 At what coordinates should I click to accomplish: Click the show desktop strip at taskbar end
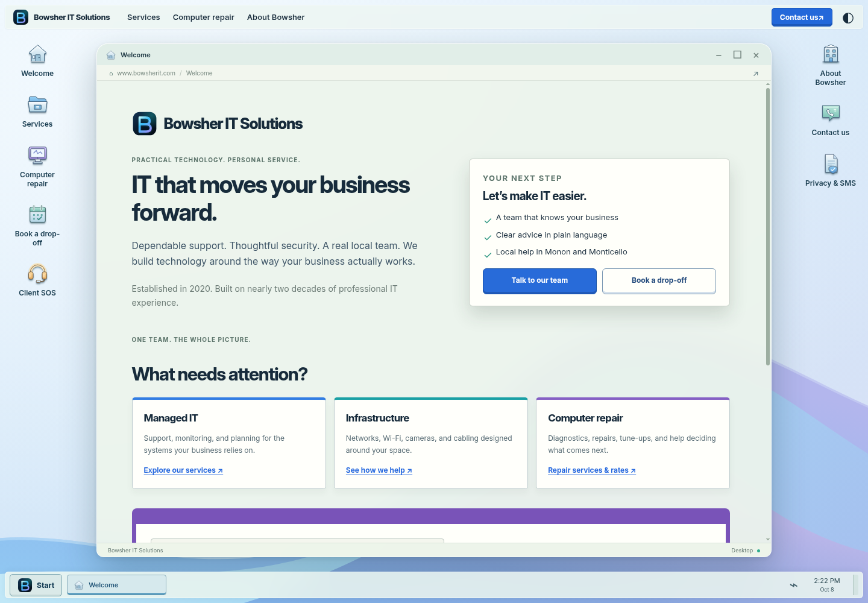(x=856, y=585)
